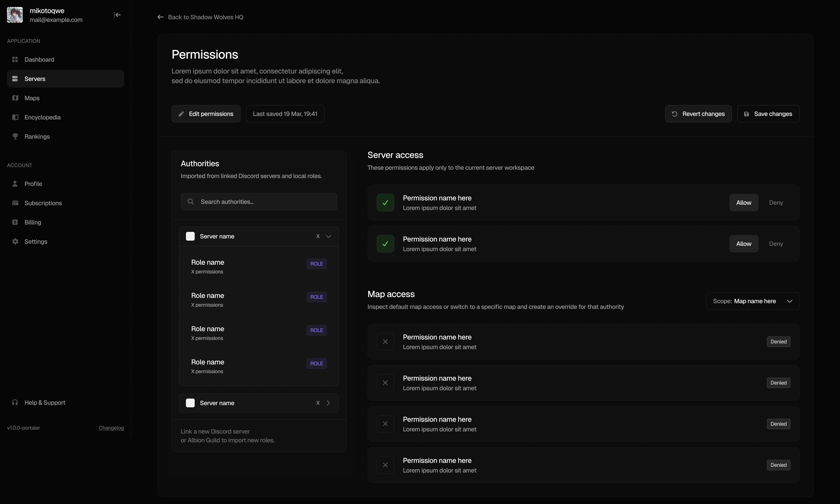
Task: Click the Rankings trophy icon
Action: click(x=15, y=136)
